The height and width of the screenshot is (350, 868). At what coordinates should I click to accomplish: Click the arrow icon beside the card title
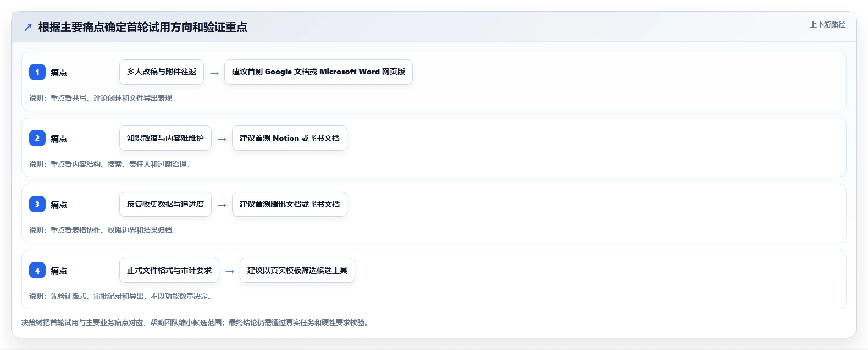tap(28, 28)
